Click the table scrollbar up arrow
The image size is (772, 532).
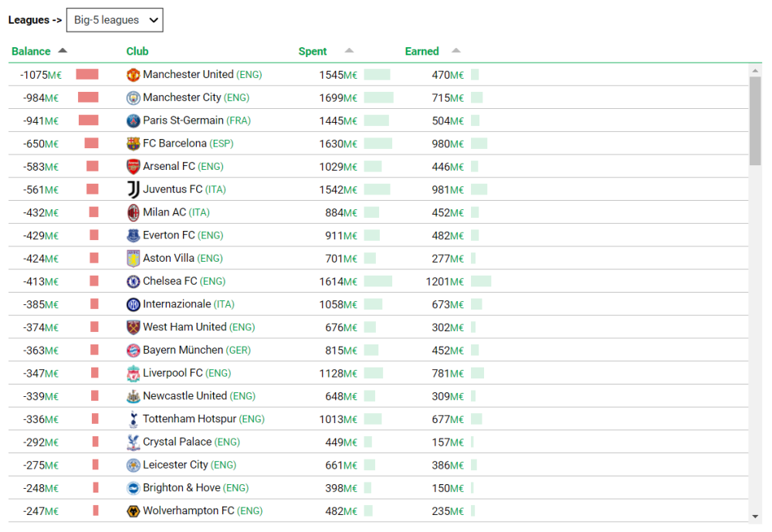pyautogui.click(x=755, y=71)
